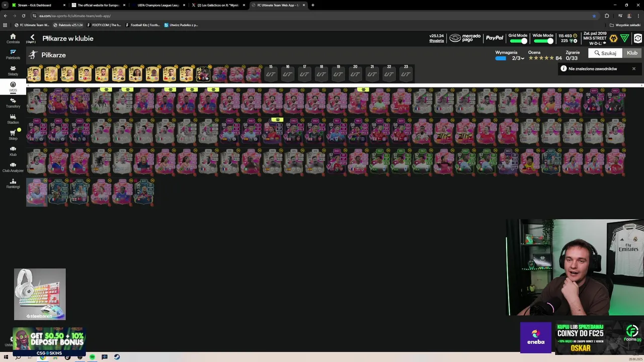Select empty squad slot 16

287,73
